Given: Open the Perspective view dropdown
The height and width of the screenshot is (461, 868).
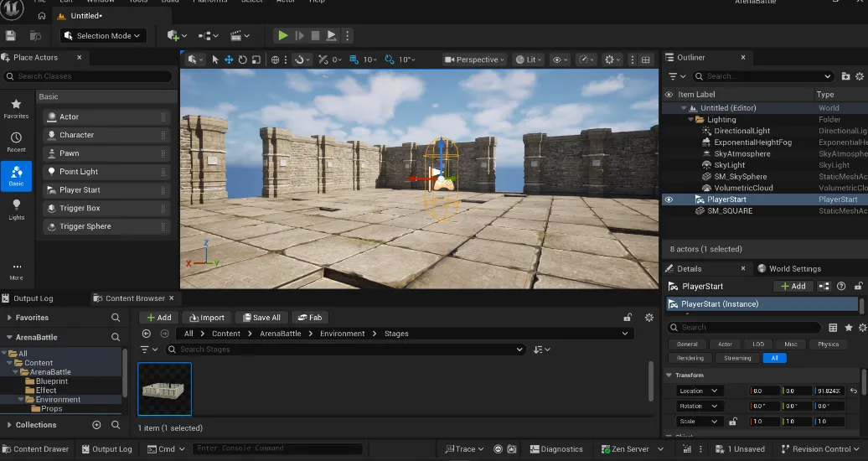Looking at the screenshot, I should pos(475,60).
